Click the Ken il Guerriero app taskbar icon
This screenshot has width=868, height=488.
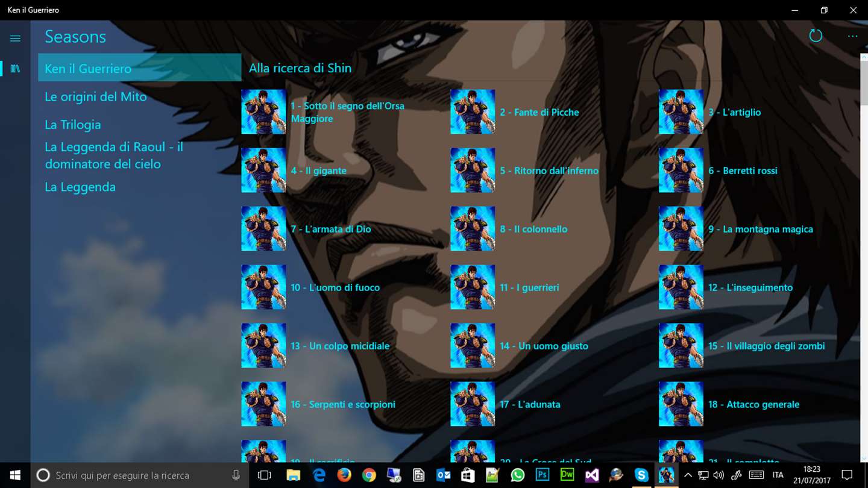666,475
